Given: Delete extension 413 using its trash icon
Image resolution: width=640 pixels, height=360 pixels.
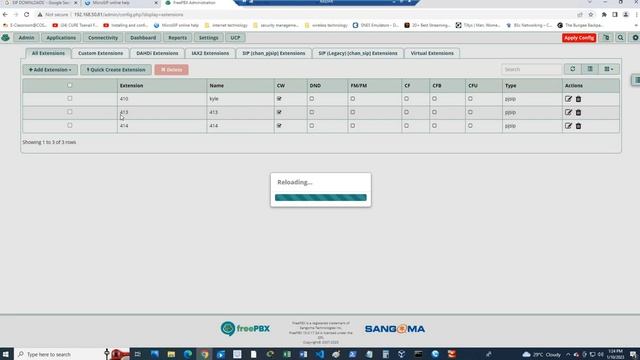Looking at the screenshot, I should (x=578, y=112).
